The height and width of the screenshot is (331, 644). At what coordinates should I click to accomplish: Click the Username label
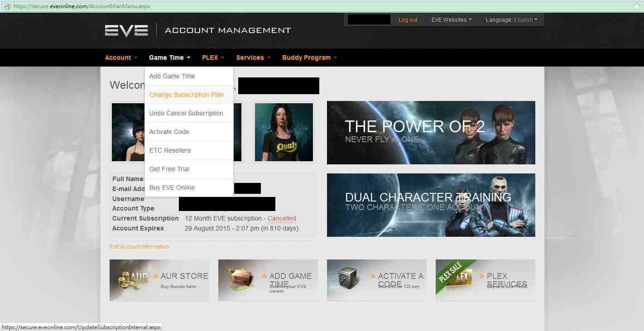tap(128, 199)
